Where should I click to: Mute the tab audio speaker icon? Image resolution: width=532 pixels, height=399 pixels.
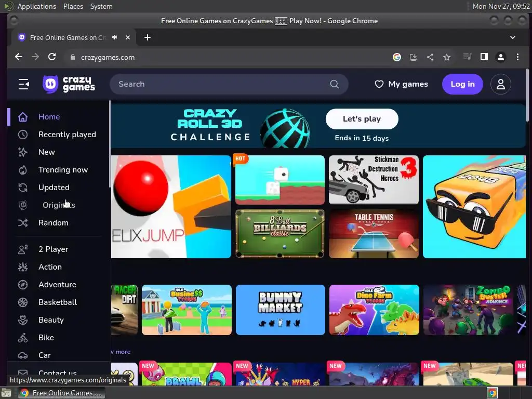click(x=115, y=37)
